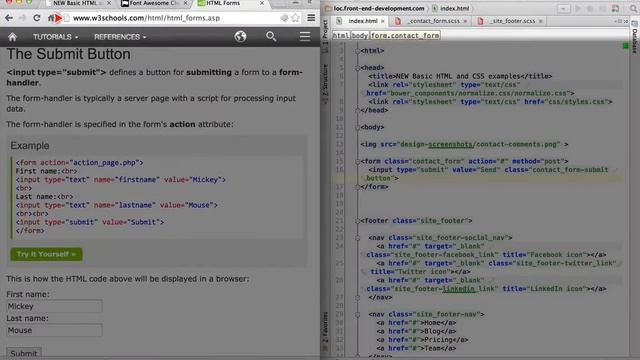Screen dimensions: 640x360
Task: Place cursor on 'design-screenshots/contact-comments.png' img line
Action: (x=464, y=144)
